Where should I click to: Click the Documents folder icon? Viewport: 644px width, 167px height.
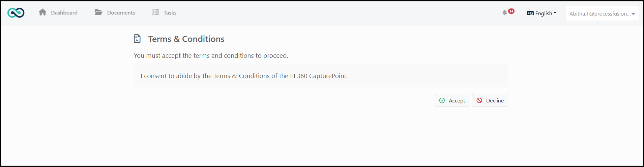tap(98, 13)
